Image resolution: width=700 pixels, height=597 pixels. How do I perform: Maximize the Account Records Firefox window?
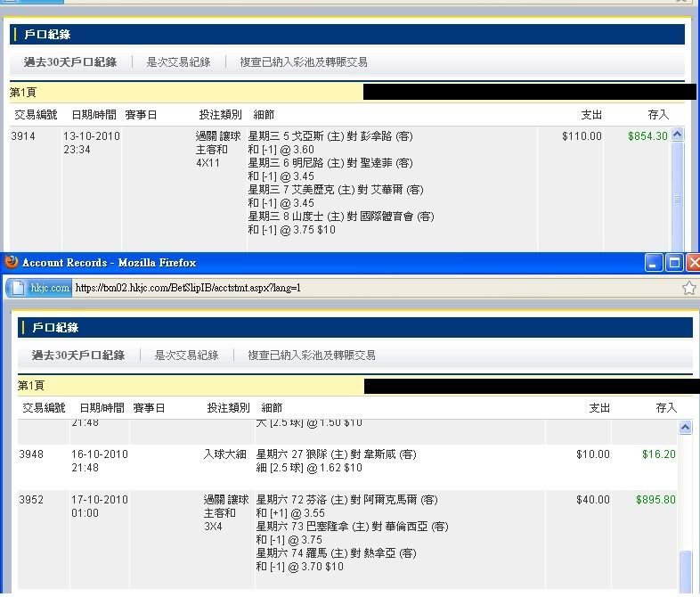(673, 263)
